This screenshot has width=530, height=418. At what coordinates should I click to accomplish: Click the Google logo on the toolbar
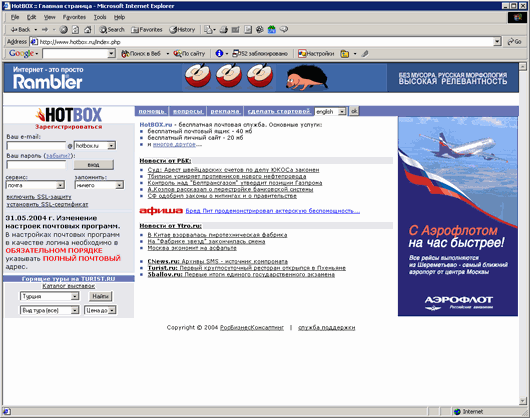pyautogui.click(x=21, y=53)
